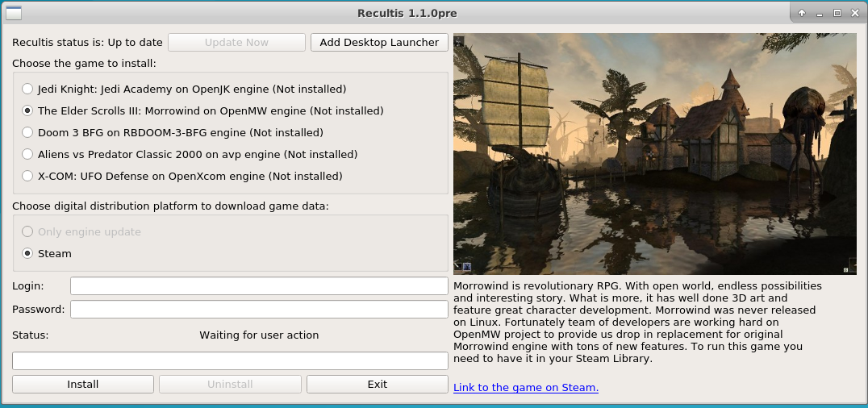Quit Recultis with the Exit button

click(378, 384)
